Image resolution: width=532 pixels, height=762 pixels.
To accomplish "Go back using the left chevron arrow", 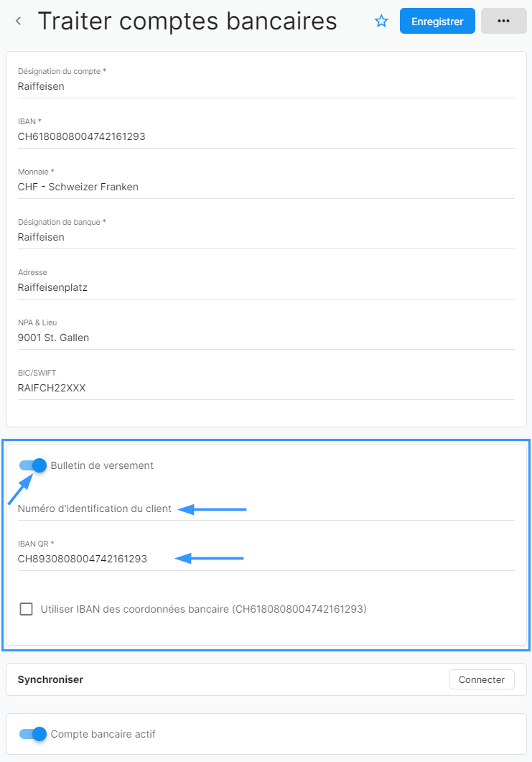I will pyautogui.click(x=19, y=21).
